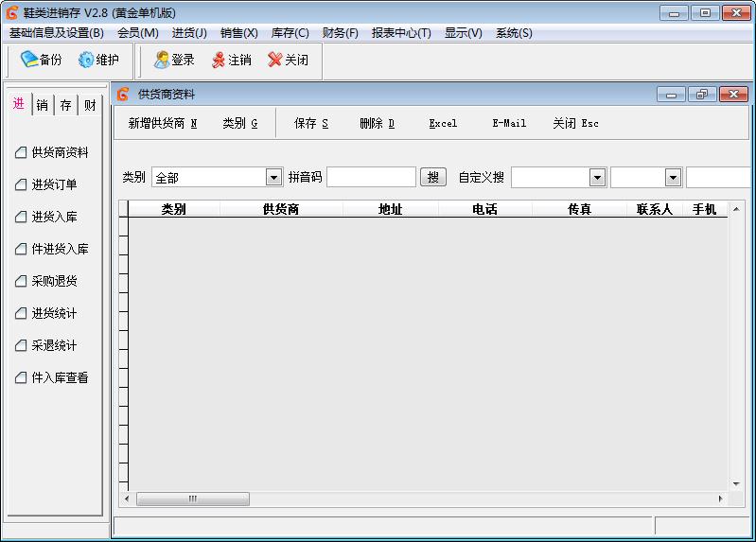Click the E-Mail button
Image resolution: width=756 pixels, height=542 pixels.
pyautogui.click(x=509, y=124)
